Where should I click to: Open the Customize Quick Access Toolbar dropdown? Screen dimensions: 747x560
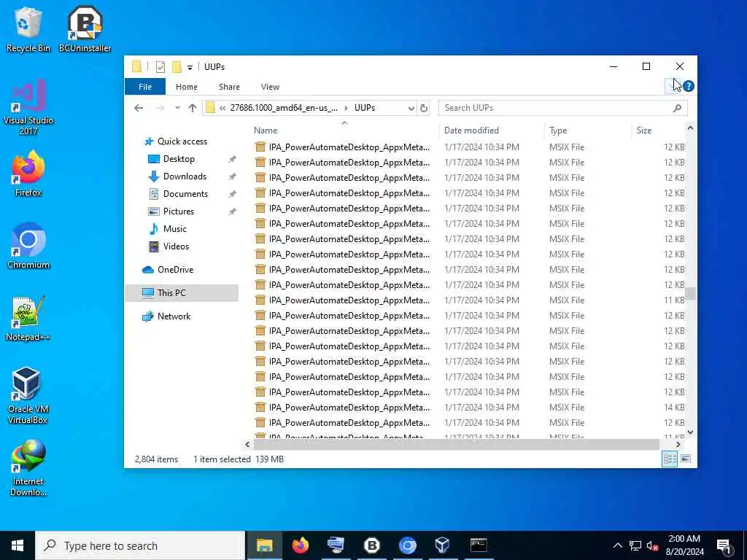tap(190, 68)
